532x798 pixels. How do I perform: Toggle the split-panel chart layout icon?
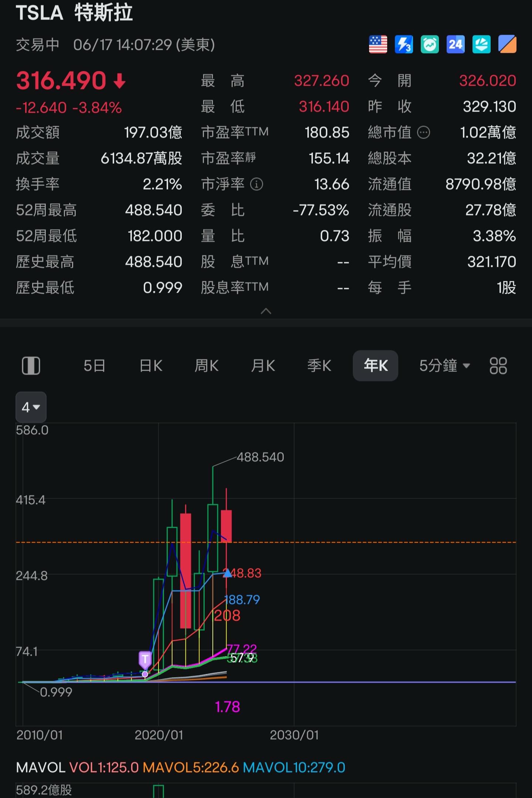point(31,366)
